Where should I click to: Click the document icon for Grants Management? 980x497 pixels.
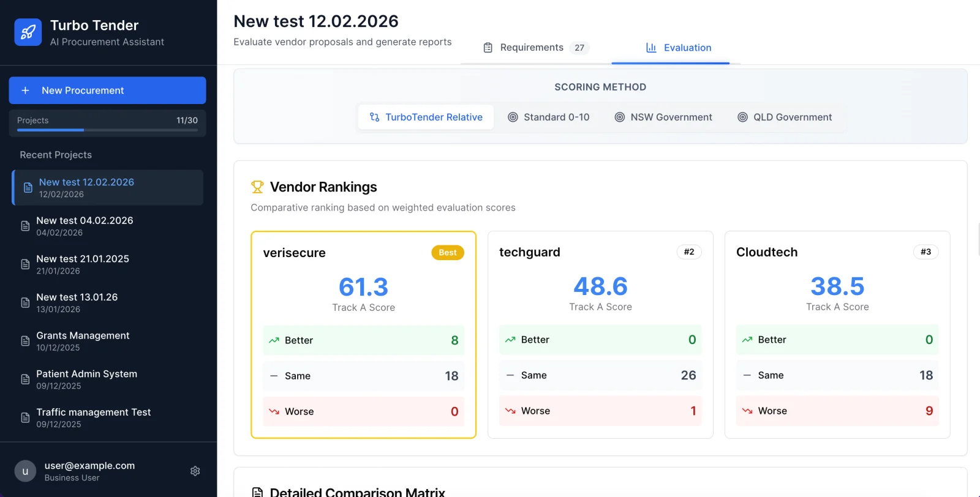[x=25, y=341]
